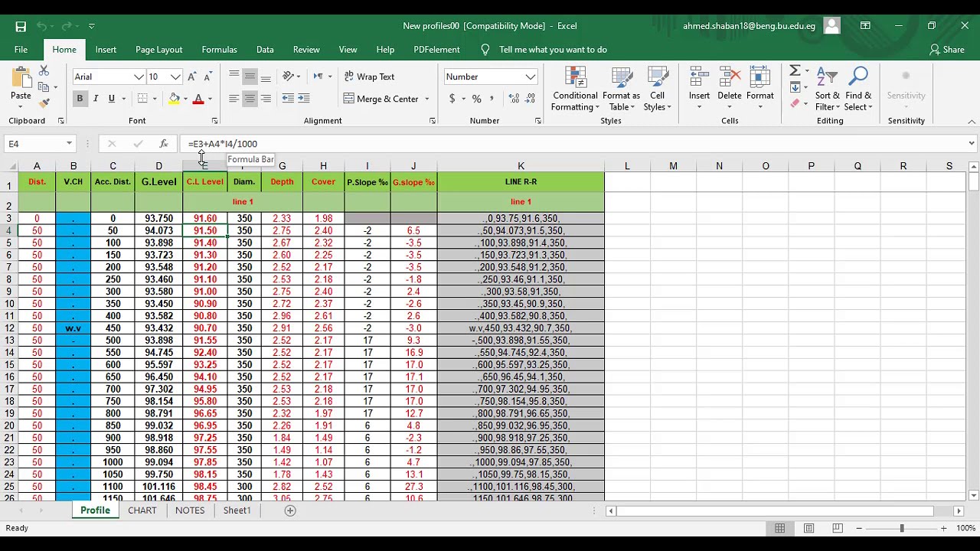This screenshot has height=551, width=980.
Task: Decrease indent
Action: [x=288, y=99]
